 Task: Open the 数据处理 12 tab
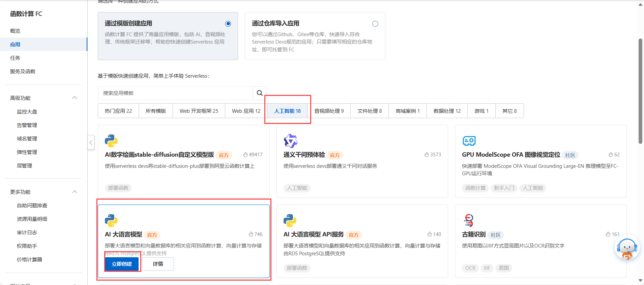tap(447, 111)
